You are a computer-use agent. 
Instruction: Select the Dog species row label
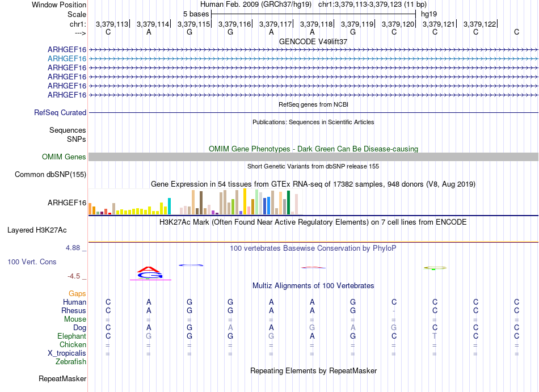[x=80, y=328]
